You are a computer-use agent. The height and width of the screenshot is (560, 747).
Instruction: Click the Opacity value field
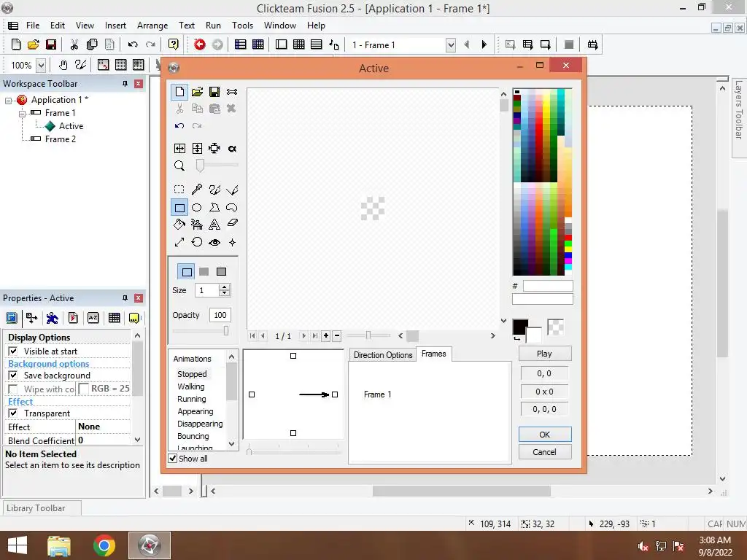pyautogui.click(x=220, y=315)
